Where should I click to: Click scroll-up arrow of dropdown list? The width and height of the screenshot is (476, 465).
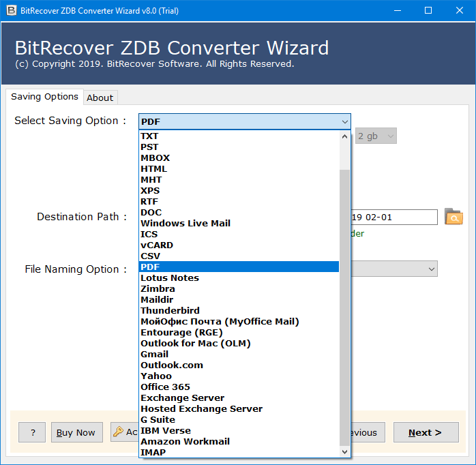tap(344, 136)
